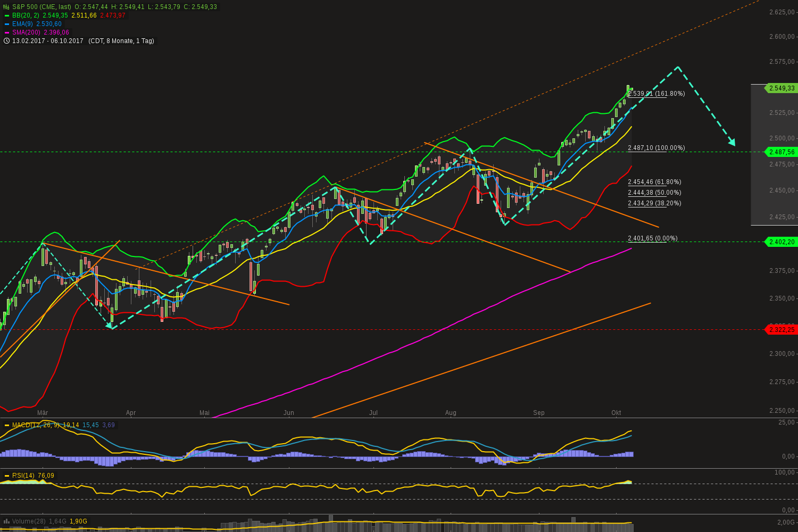Click the Mai month label on time axis
Viewport: 798px width, 532px height.
pos(204,413)
